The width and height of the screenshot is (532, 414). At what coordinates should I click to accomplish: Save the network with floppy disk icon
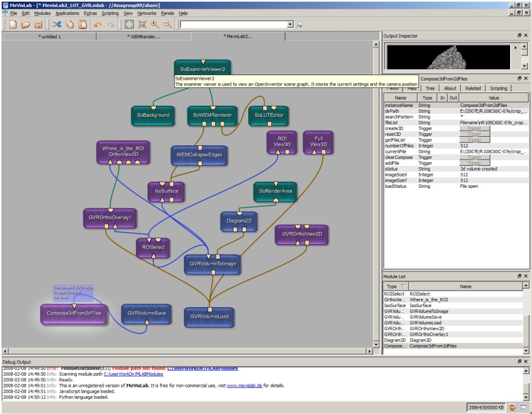38,24
